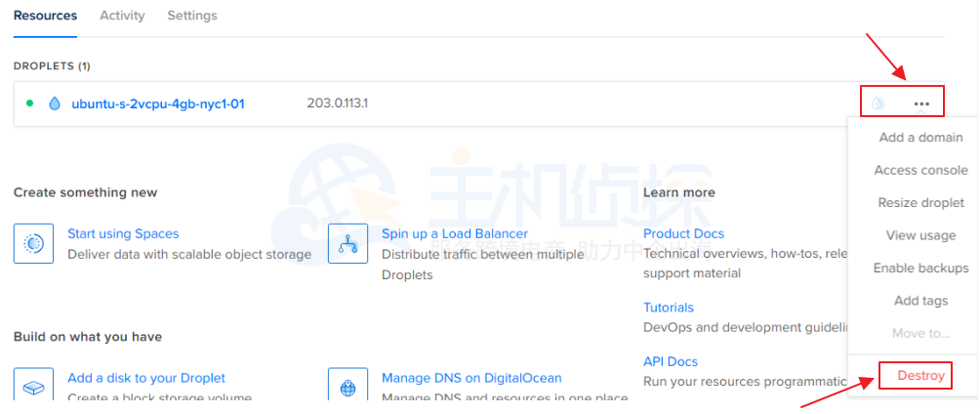The width and height of the screenshot is (980, 414).
Task: Click the IP address 203.0.113.1
Action: coord(337,103)
